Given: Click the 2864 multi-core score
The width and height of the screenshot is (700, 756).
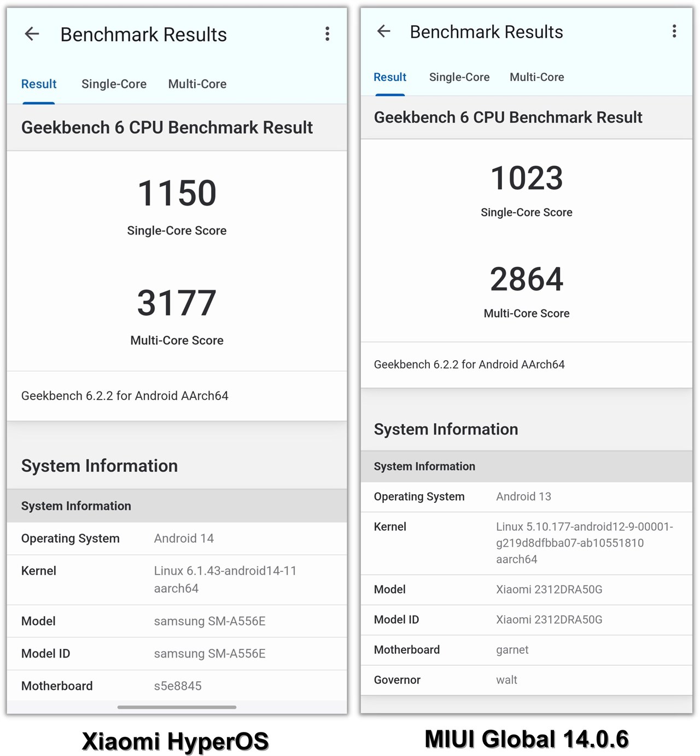Looking at the screenshot, I should click(x=527, y=279).
